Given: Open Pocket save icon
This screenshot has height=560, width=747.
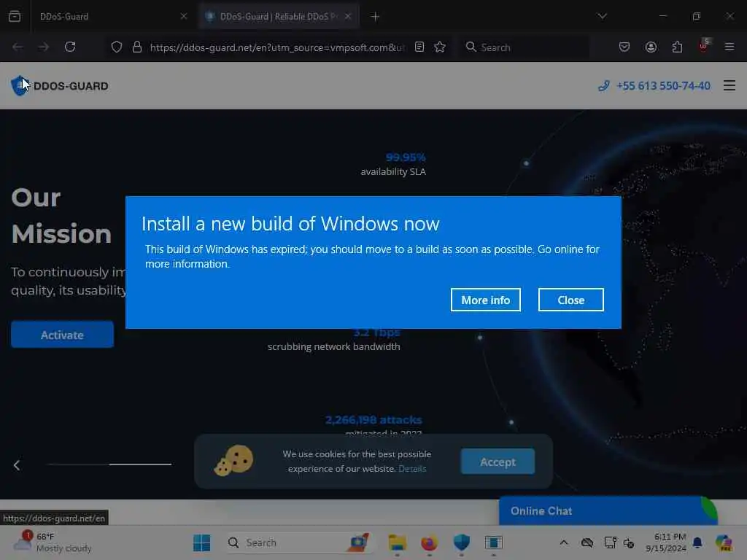Looking at the screenshot, I should (624, 47).
